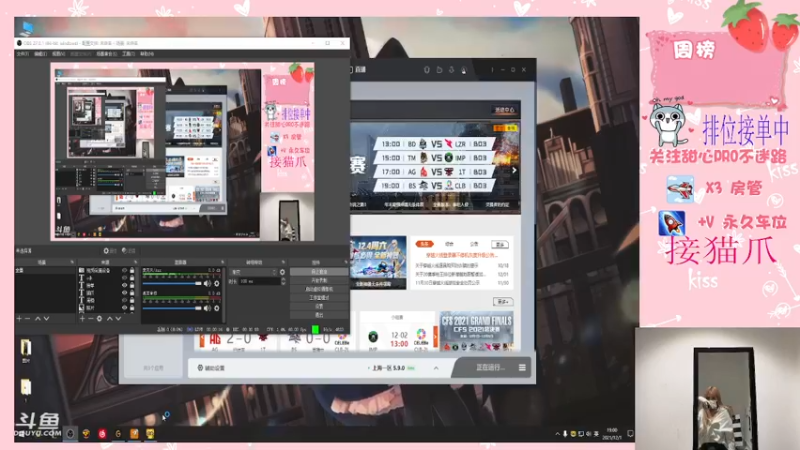Image resolution: width=800 pixels, height=450 pixels.
Task: Toggle visibility of the first source
Action: [x=124, y=270]
